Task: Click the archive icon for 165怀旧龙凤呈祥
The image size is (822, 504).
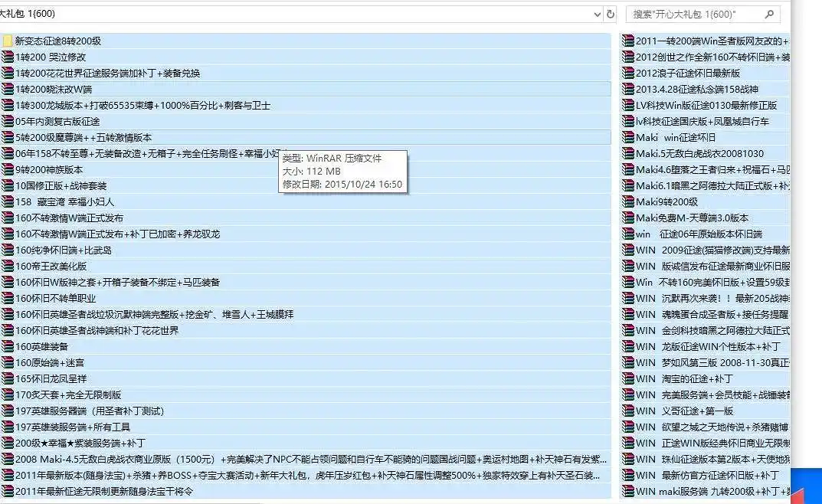Action: coord(8,379)
